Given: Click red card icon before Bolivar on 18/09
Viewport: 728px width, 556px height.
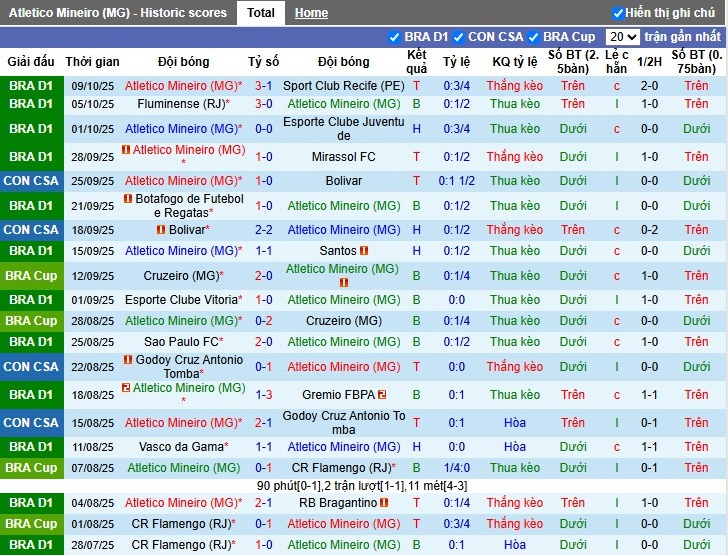Looking at the screenshot, I should (161, 230).
